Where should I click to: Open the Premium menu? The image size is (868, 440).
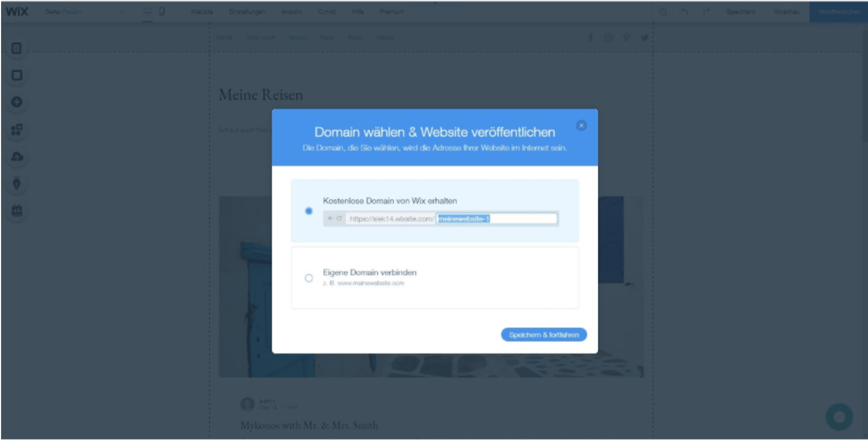click(x=391, y=11)
